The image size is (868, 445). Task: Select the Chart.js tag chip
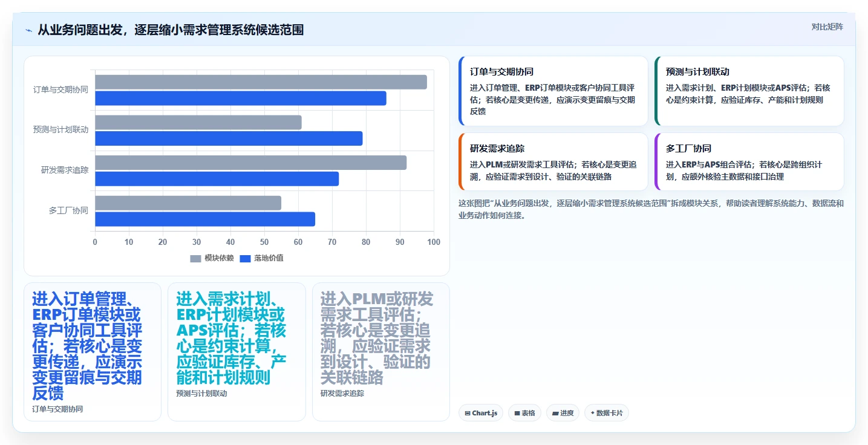coord(481,413)
